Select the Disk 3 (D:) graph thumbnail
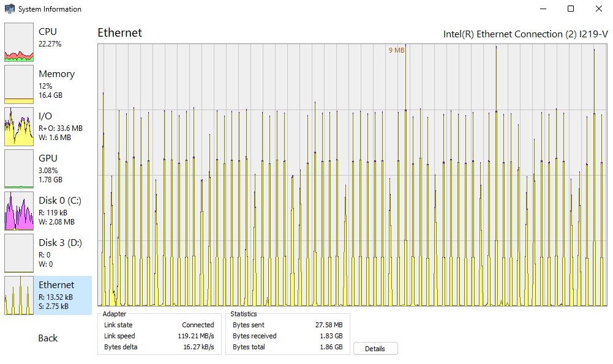613x364 pixels. click(x=19, y=253)
